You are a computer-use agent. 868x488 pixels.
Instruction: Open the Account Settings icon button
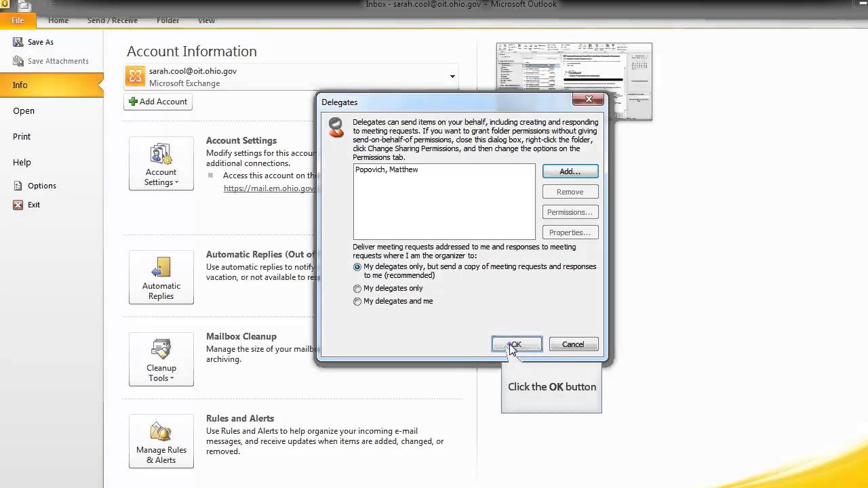pos(161,163)
